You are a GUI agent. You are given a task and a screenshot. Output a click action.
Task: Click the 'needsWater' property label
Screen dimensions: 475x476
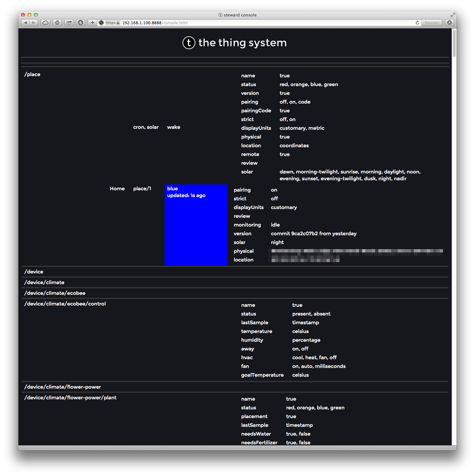click(x=256, y=434)
